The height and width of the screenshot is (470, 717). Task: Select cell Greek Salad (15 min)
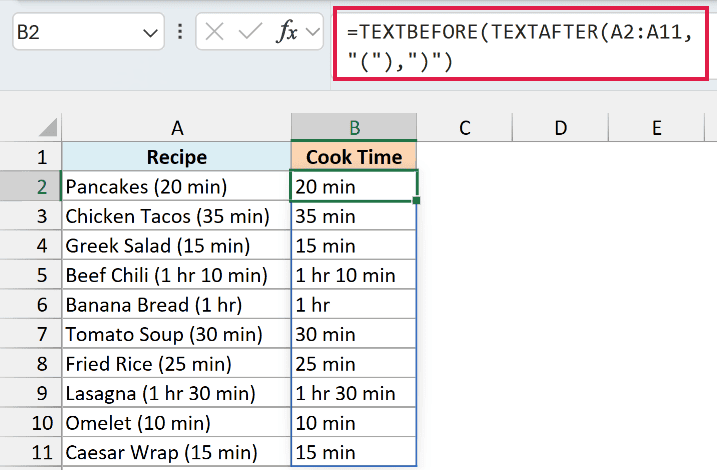177,245
